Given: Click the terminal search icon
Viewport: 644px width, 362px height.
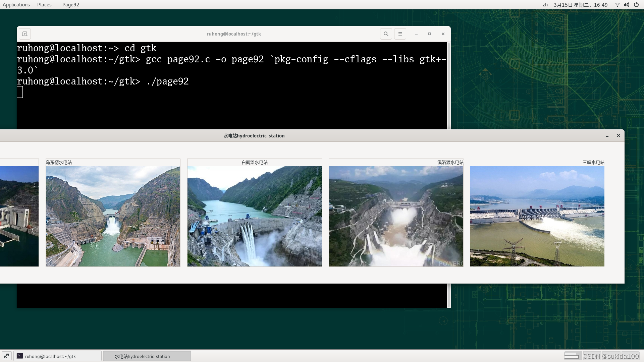Looking at the screenshot, I should click(x=386, y=34).
